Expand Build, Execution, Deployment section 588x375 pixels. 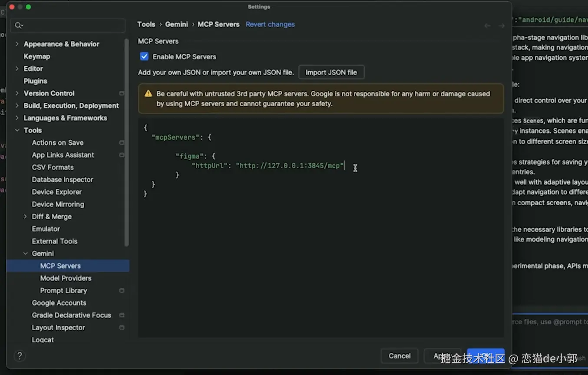pyautogui.click(x=17, y=105)
